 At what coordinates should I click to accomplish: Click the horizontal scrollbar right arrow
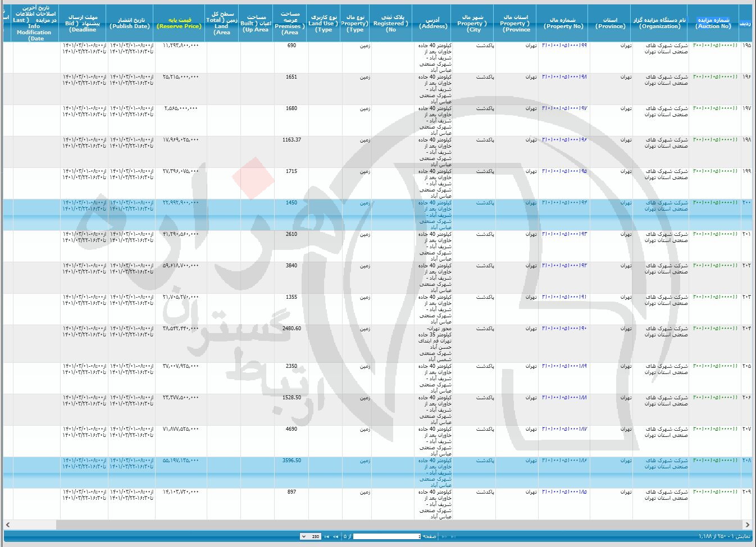point(748,525)
